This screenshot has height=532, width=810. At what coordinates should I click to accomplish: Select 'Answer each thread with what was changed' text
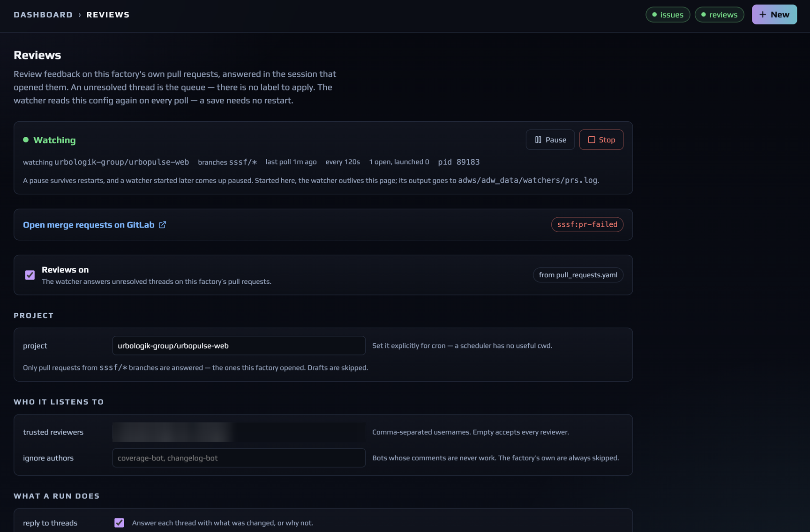223,523
